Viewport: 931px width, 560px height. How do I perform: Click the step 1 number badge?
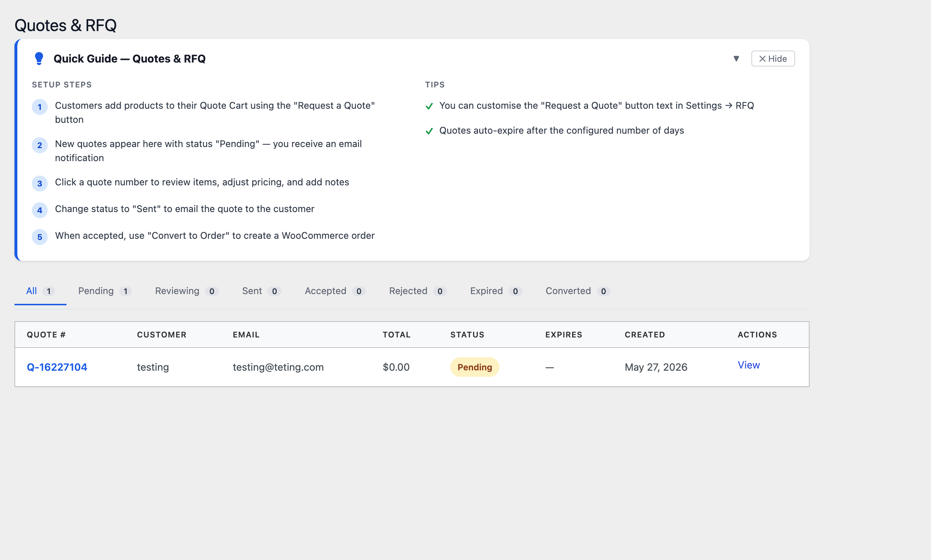40,107
